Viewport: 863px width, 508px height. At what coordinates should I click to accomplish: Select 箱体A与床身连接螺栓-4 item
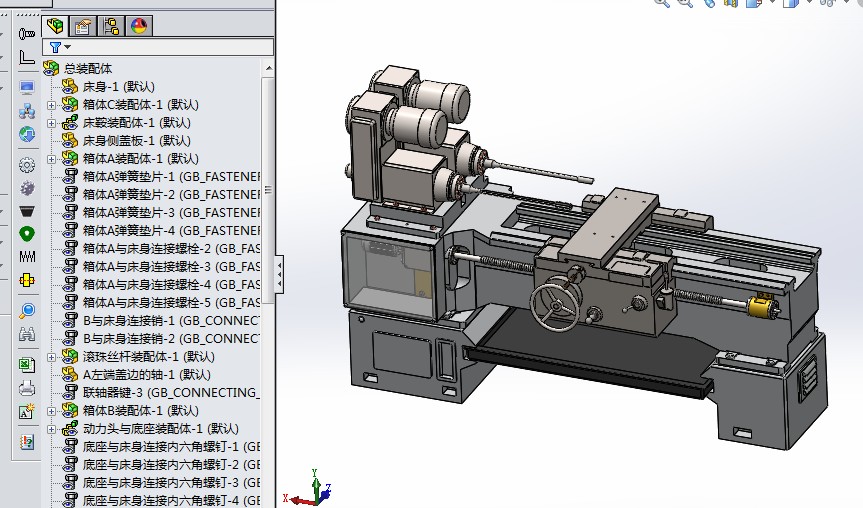coord(171,285)
